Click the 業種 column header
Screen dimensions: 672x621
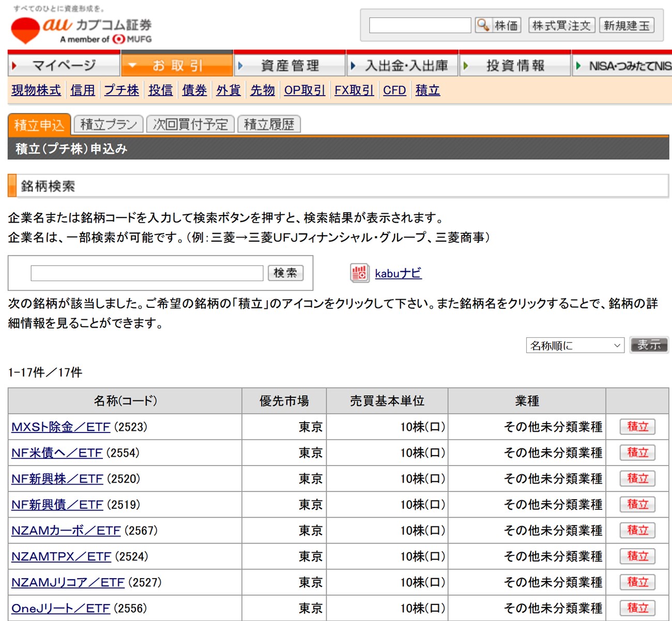coord(527,401)
